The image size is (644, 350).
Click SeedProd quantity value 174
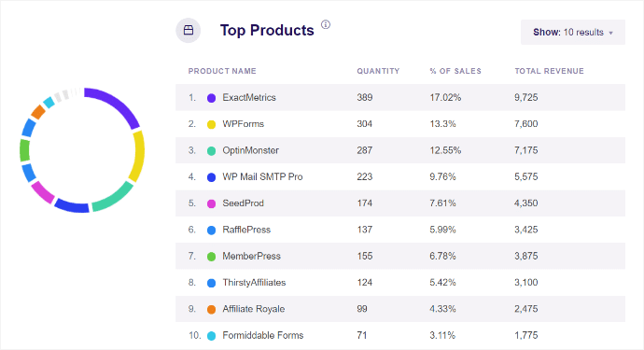click(365, 203)
